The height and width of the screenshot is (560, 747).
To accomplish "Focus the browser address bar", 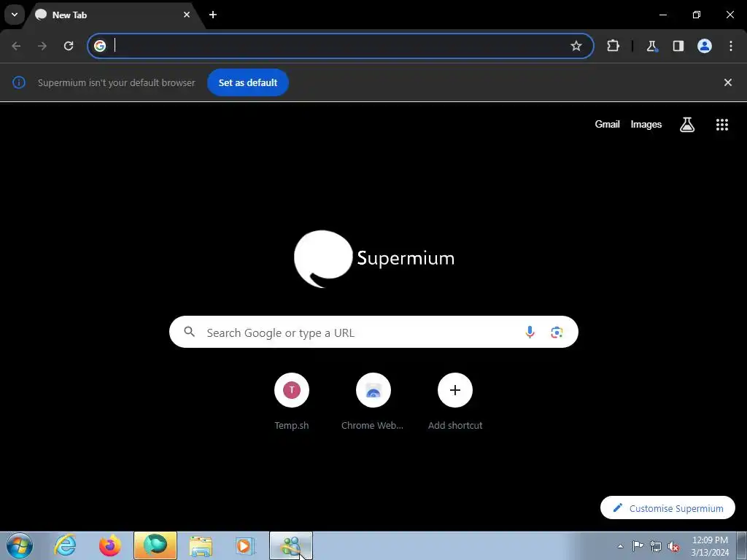I will pos(340,46).
